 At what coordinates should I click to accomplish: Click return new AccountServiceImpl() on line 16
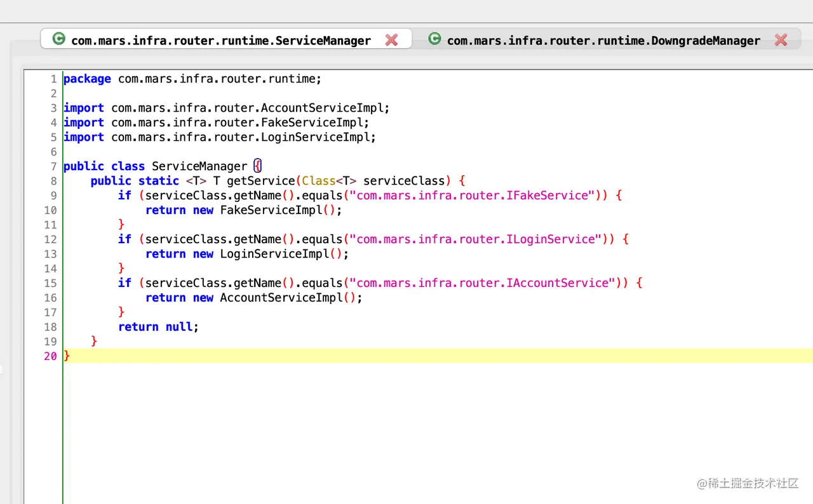[x=254, y=298]
